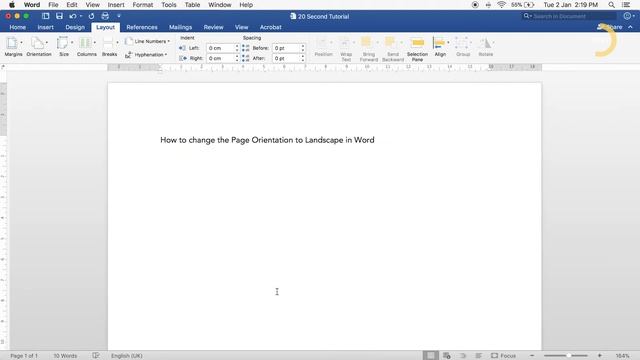Open Notification Centre icon
640x360 pixels.
click(x=626, y=5)
